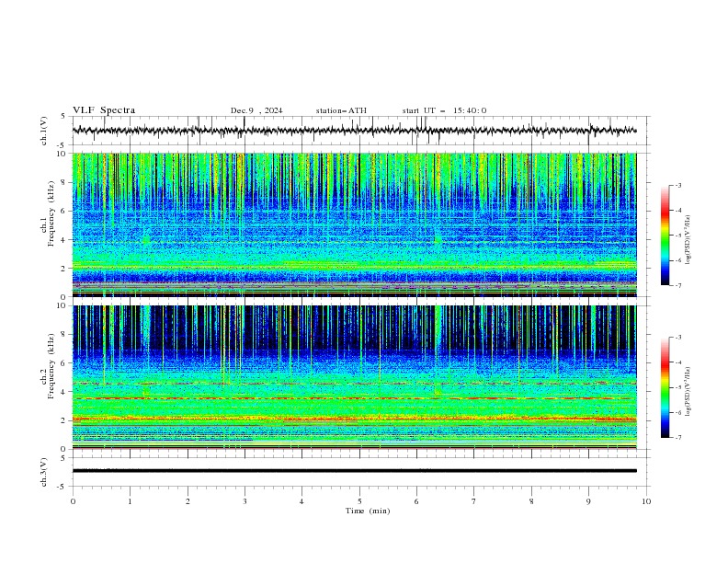Click the ch.3(V) axis label
The width and height of the screenshot is (728, 563).
[44, 472]
